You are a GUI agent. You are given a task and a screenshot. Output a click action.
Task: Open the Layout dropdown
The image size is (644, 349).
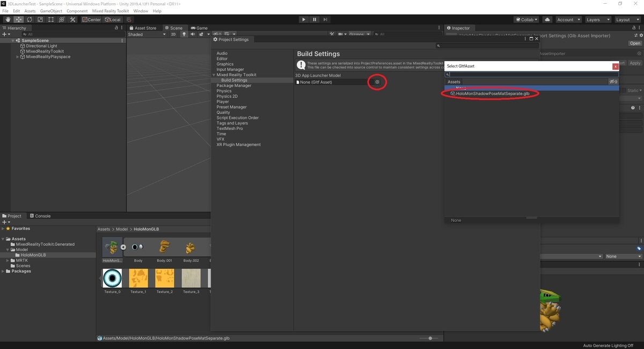coord(627,19)
